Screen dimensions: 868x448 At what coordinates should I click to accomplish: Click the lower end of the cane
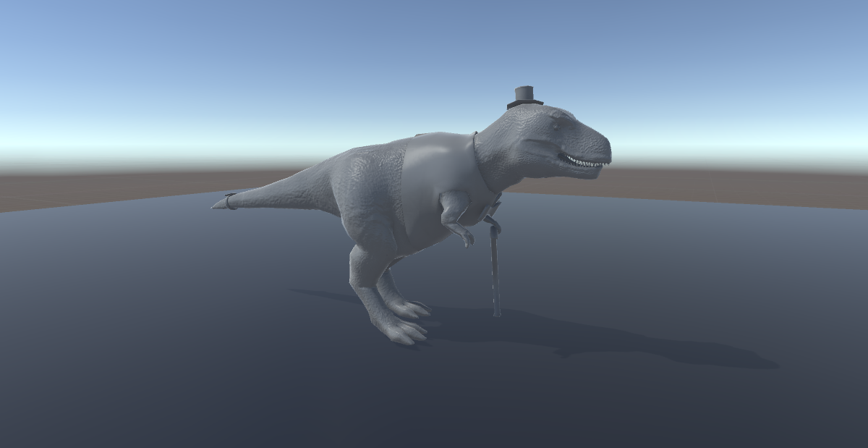click(498, 315)
